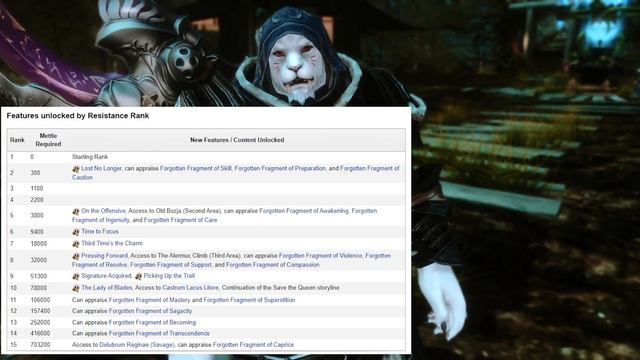Click the quest icon beside Signature Acquired
This screenshot has height=360, width=640.
tap(76, 276)
